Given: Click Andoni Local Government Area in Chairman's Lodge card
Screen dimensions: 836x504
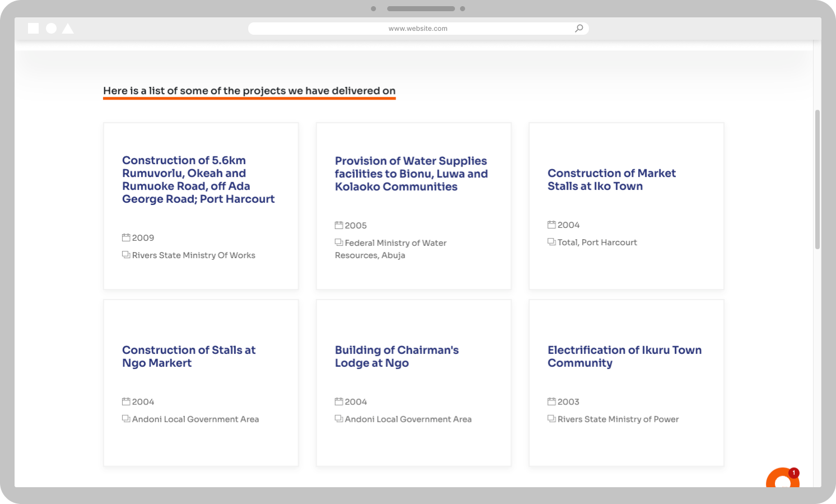Looking at the screenshot, I should pyautogui.click(x=408, y=419).
